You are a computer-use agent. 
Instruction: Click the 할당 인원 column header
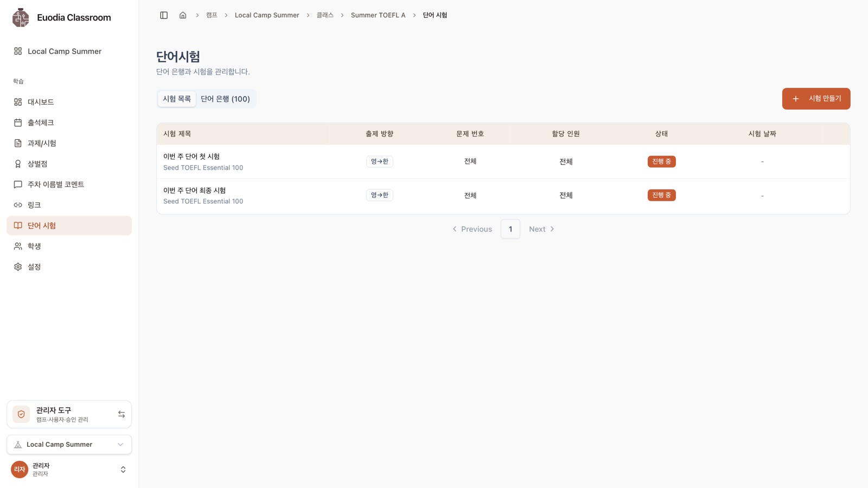point(566,134)
